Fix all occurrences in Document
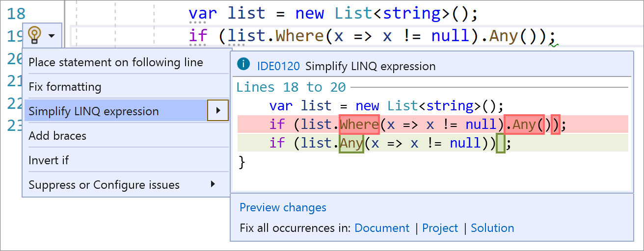Screen dimensions: 644x251 tap(381, 228)
